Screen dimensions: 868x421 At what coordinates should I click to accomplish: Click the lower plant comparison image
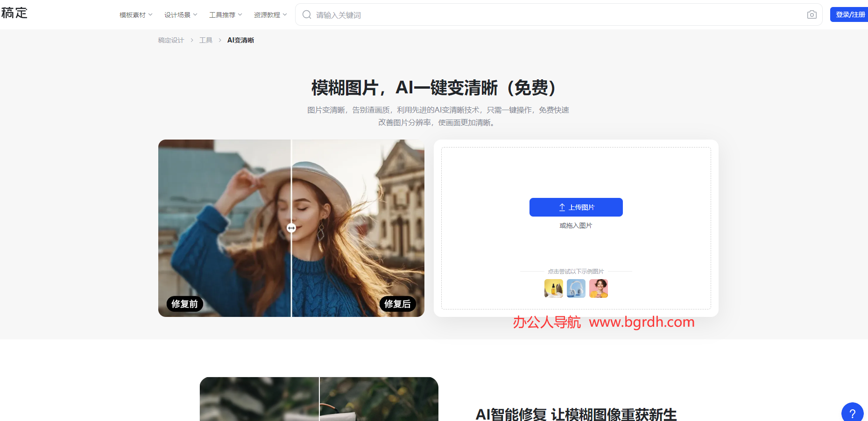click(319, 399)
